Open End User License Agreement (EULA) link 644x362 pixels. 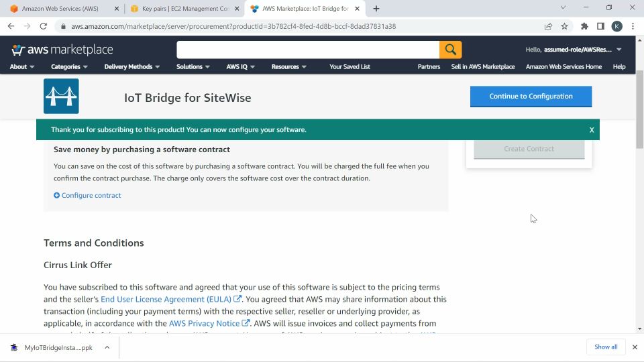pos(166,299)
